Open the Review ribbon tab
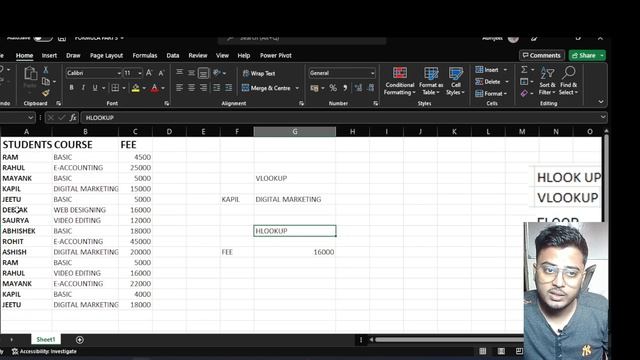Screen dimensions: 640x360 (x=198, y=56)
